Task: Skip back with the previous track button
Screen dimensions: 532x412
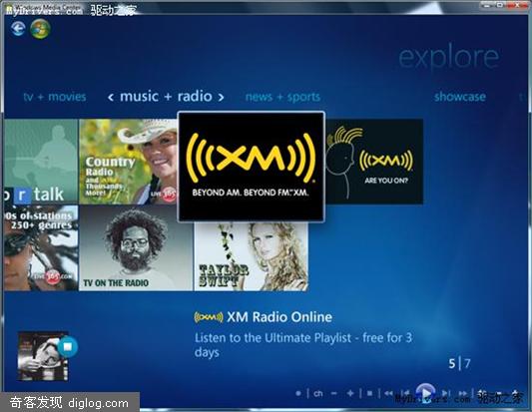Action: coord(406,394)
